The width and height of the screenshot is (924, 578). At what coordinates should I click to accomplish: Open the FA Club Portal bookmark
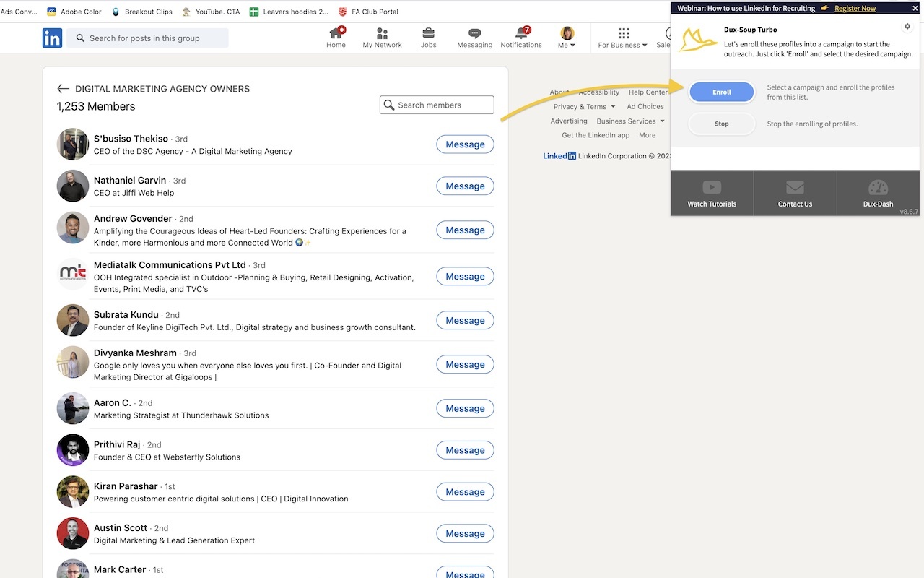(x=368, y=12)
